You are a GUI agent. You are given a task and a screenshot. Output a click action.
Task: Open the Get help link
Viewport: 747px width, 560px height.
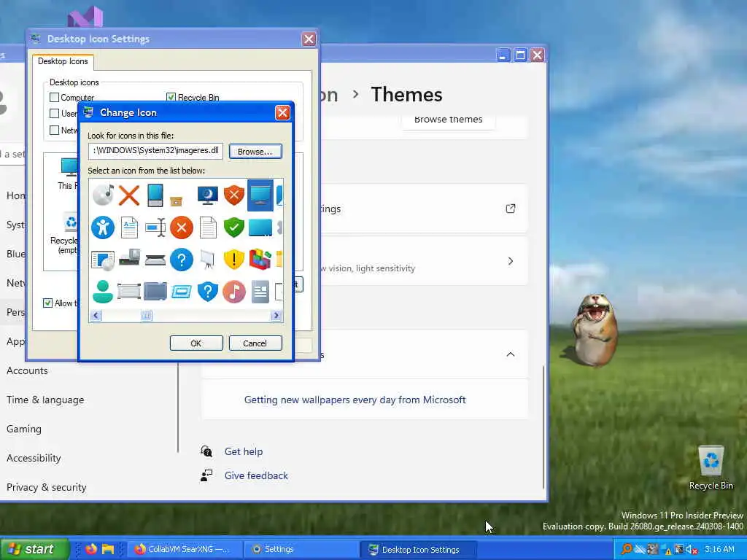(x=244, y=451)
